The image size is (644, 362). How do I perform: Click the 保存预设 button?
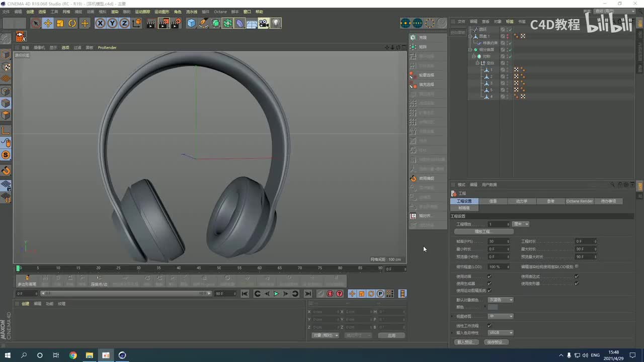(496, 342)
